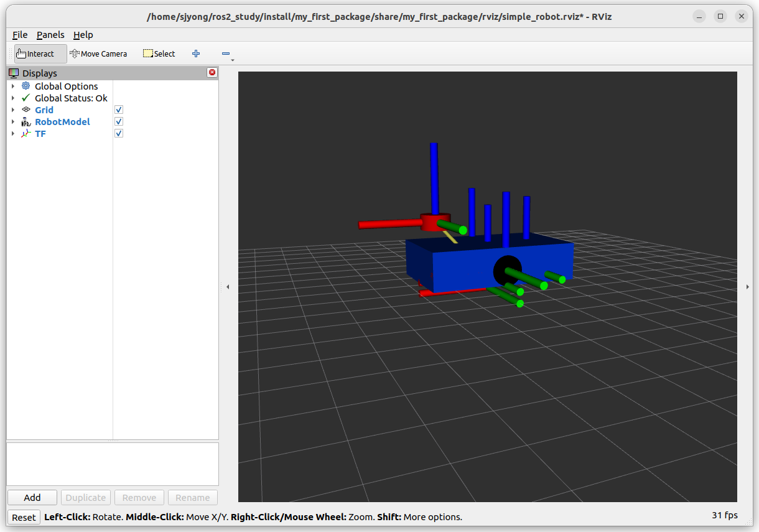Open the Help menu
Screen dimensions: 759x532
[83, 35]
